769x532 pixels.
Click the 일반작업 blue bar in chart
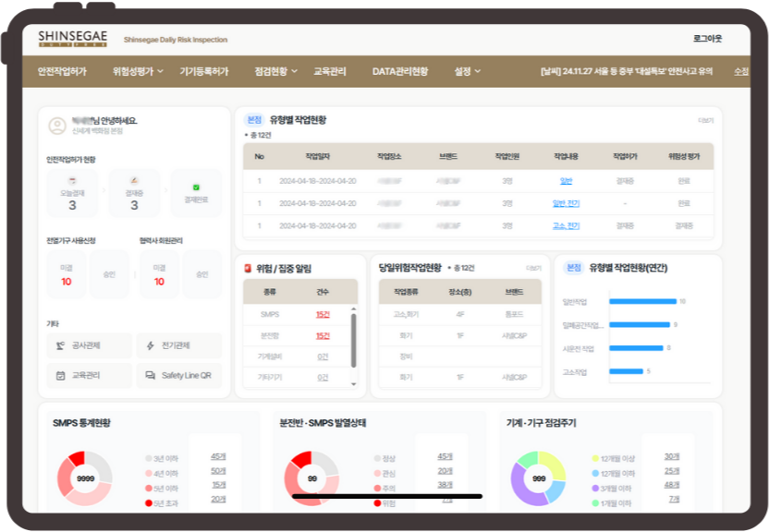click(x=643, y=301)
